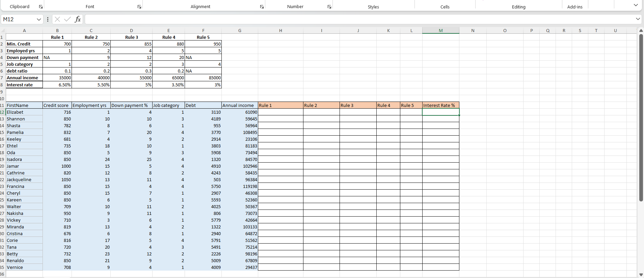Select the Shannon name cell
The image size is (644, 278).
click(24, 119)
